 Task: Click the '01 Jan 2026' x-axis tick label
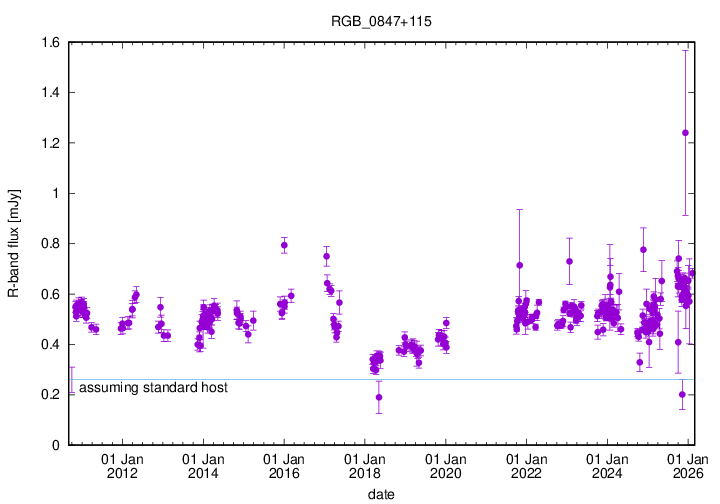[687, 466]
